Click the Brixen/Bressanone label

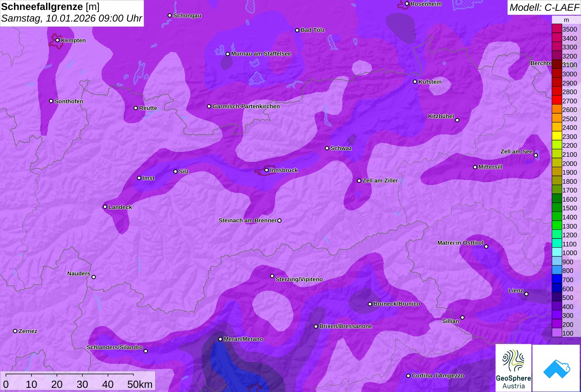(x=346, y=326)
